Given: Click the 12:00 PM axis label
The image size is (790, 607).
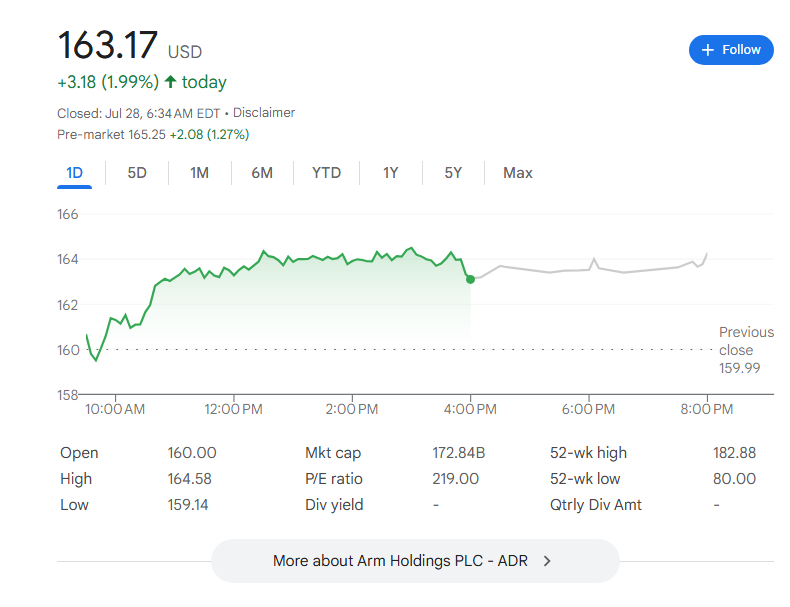Looking at the screenshot, I should point(233,409).
